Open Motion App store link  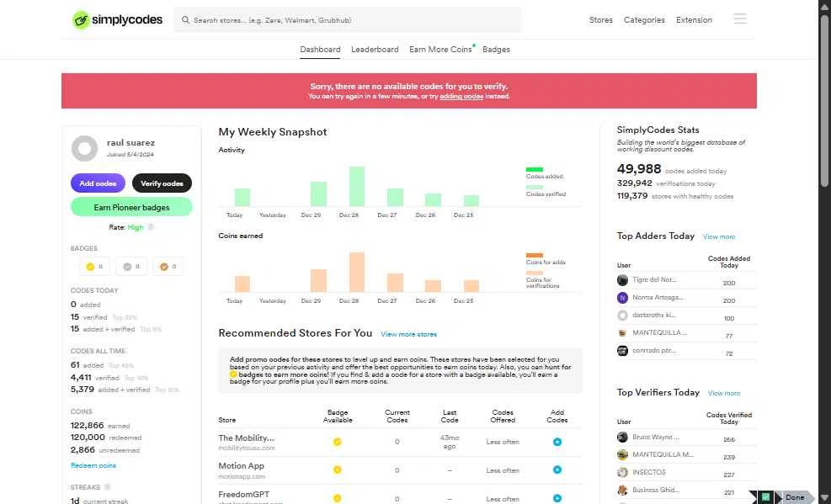click(241, 466)
